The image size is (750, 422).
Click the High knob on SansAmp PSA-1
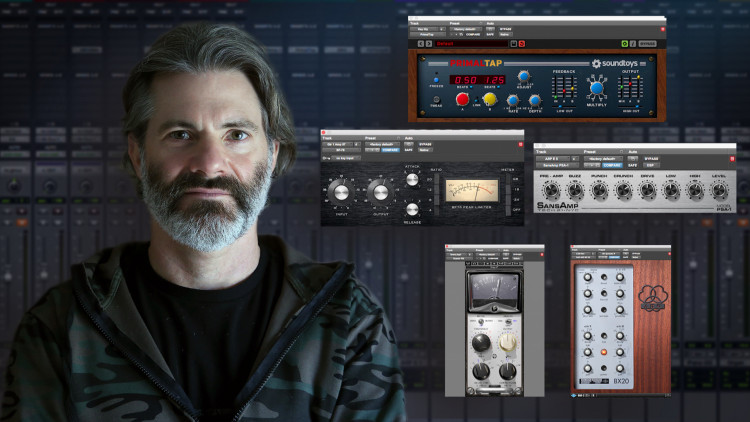[695, 191]
